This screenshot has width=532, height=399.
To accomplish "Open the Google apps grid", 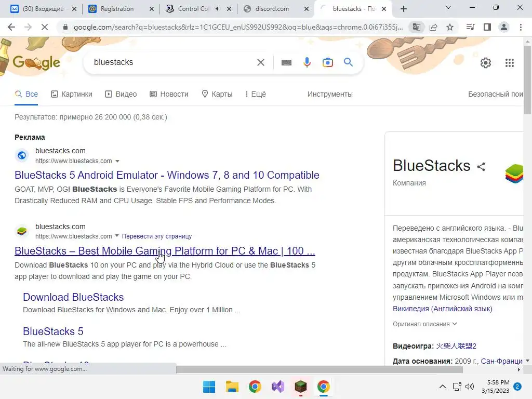I will click(510, 63).
